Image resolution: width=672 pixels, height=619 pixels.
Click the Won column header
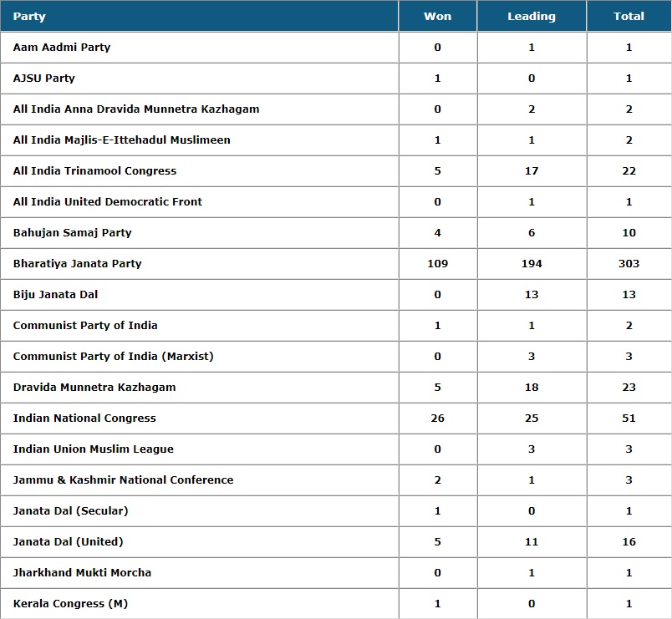coord(438,16)
